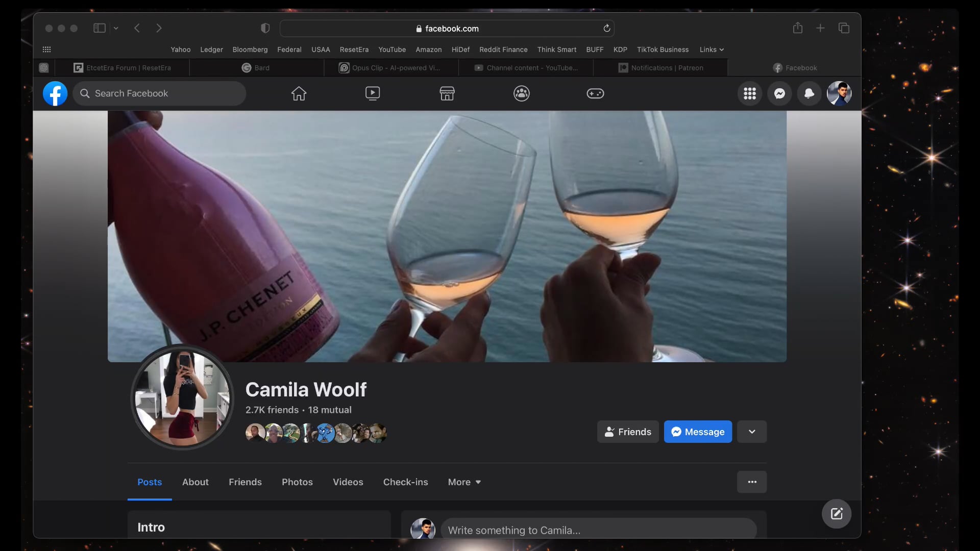Open the Check-ins profile tab
980x551 pixels.
pyautogui.click(x=406, y=482)
